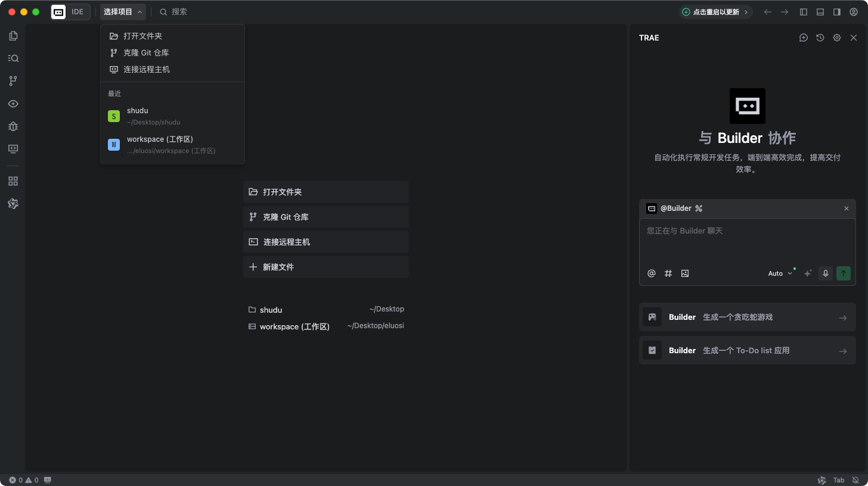The width and height of the screenshot is (868, 486).
Task: Go back with the left arrow
Action: click(768, 12)
